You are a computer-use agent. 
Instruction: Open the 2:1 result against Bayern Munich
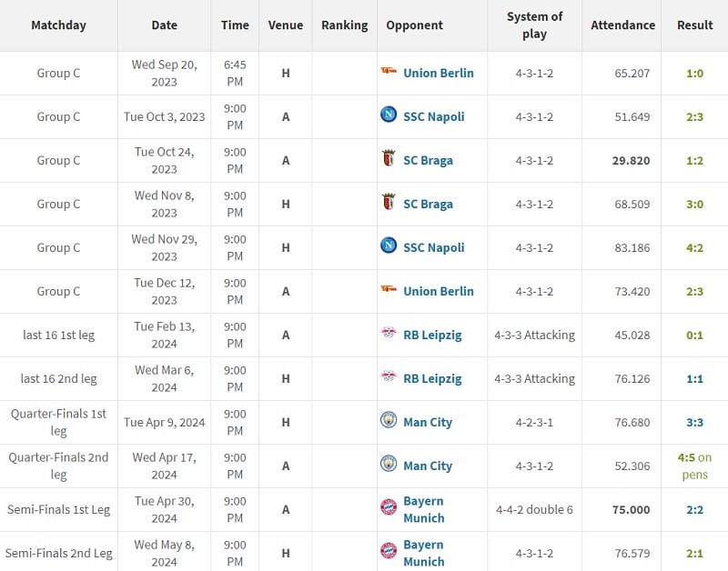coord(694,553)
